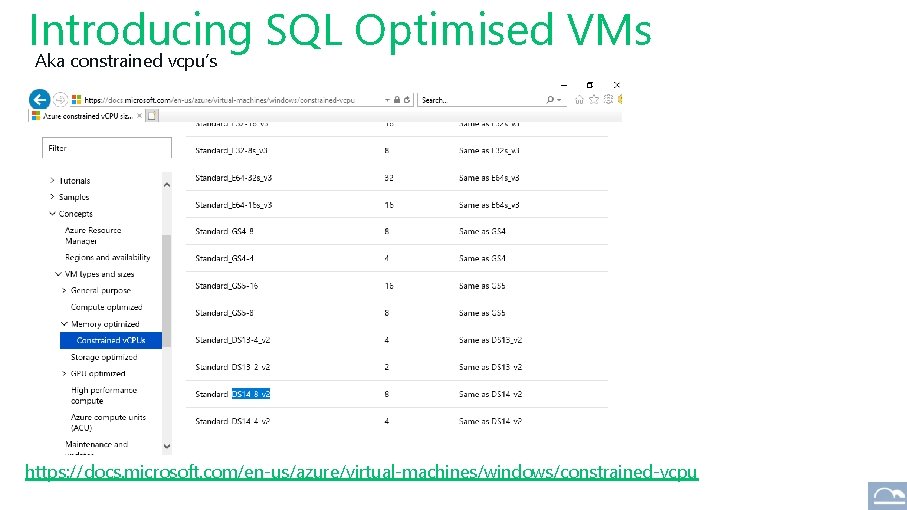Open the address bar history dropdown arrow
Screen dimensions: 907x510
pyautogui.click(x=387, y=100)
